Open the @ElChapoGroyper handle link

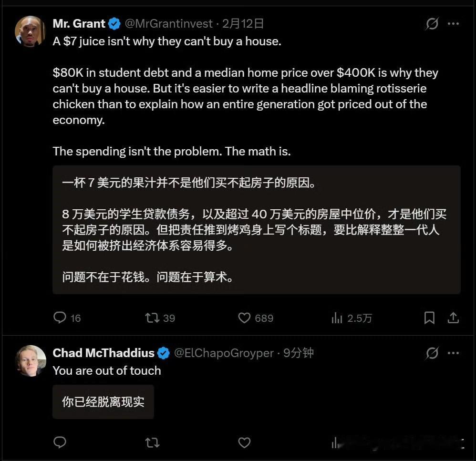coord(224,353)
